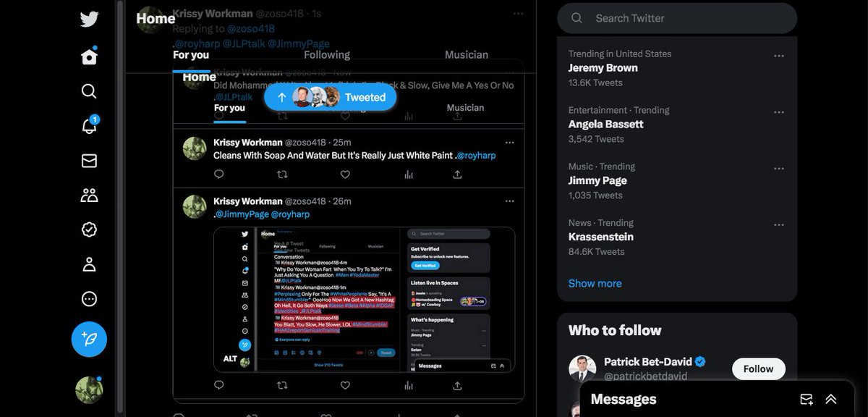Viewport: 868px width, 417px height.
Task: Open Messages envelope icon in sidebar
Action: tap(89, 160)
